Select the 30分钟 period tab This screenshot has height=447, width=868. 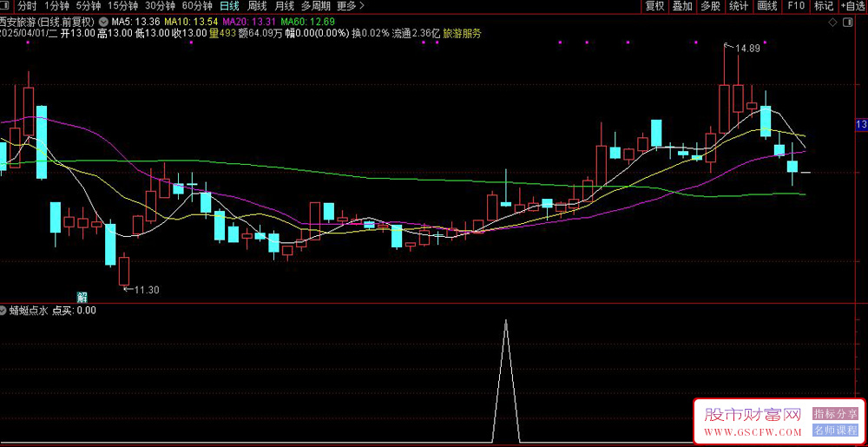tap(160, 6)
